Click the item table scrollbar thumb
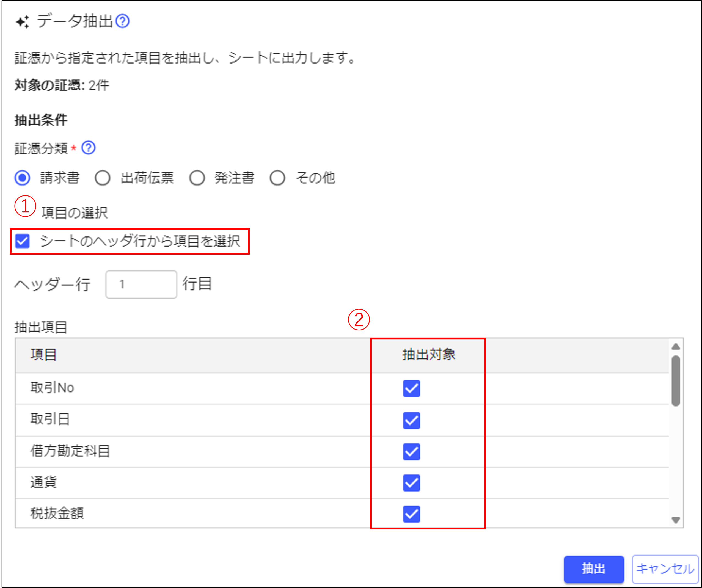The height and width of the screenshot is (588, 702). coord(676,381)
